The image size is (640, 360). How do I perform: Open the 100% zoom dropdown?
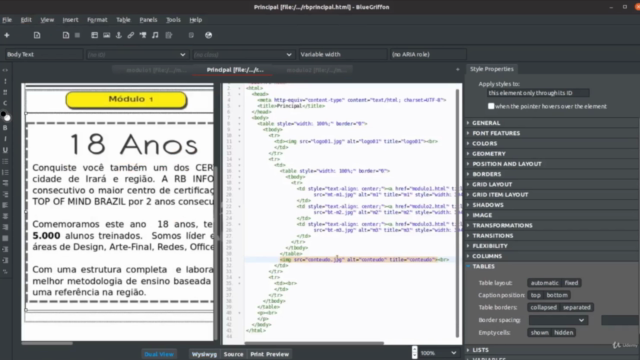click(x=438, y=353)
